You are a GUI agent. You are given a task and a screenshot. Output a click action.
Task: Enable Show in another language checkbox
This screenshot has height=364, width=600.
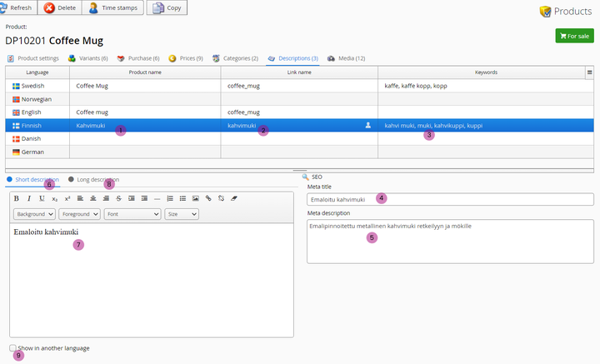click(12, 348)
